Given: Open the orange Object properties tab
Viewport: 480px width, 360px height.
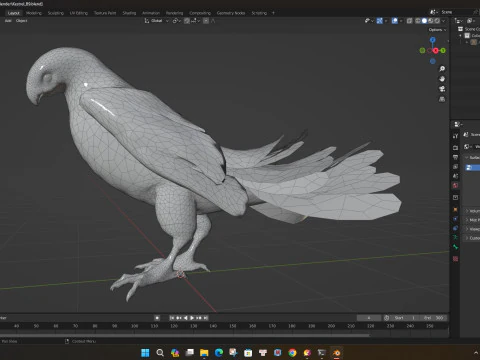Looking at the screenshot, I should 455,210.
